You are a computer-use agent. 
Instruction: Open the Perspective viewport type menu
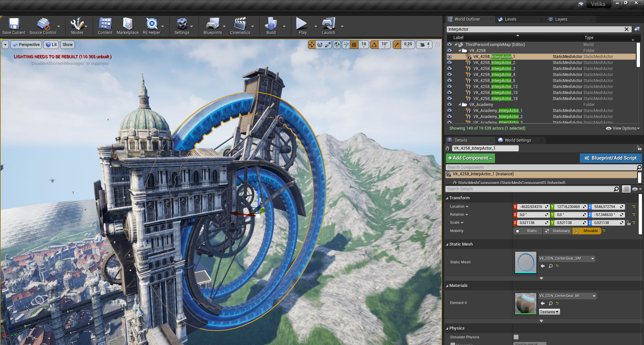click(x=26, y=45)
